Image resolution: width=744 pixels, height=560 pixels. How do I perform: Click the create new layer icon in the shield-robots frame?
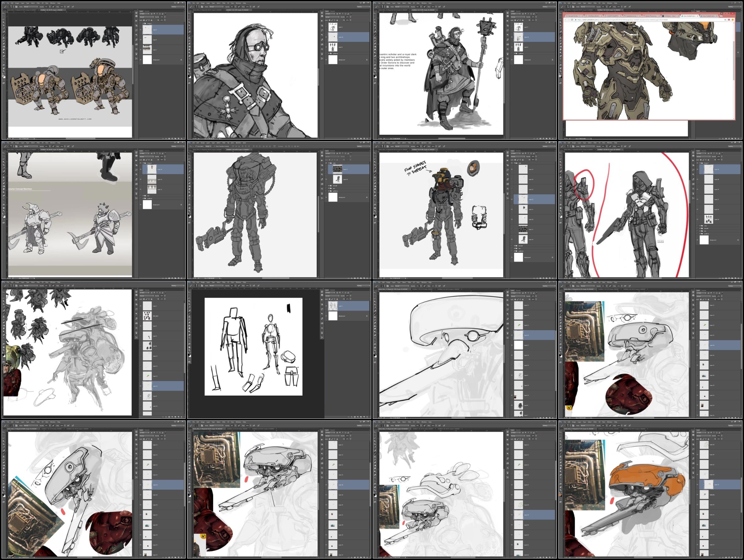pyautogui.click(x=179, y=139)
